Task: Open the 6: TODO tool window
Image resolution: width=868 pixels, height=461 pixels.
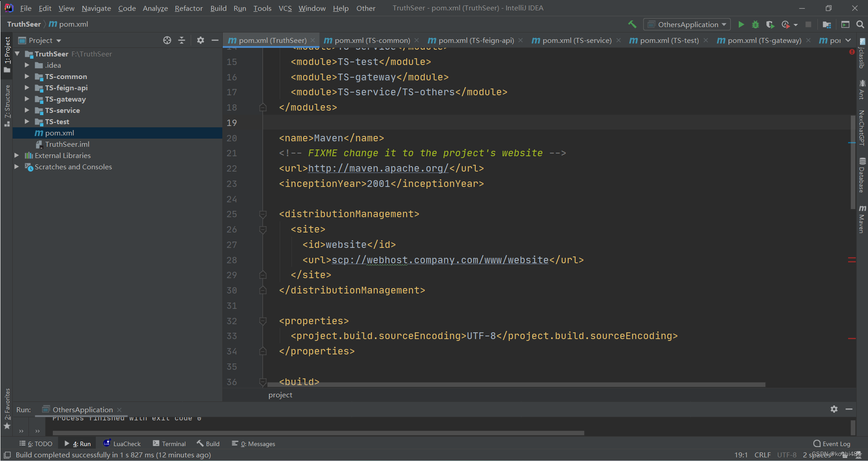Action: (x=36, y=444)
